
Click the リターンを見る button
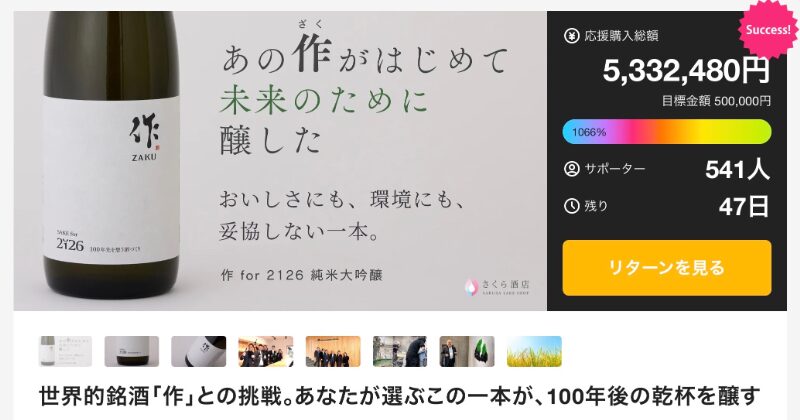tap(667, 268)
